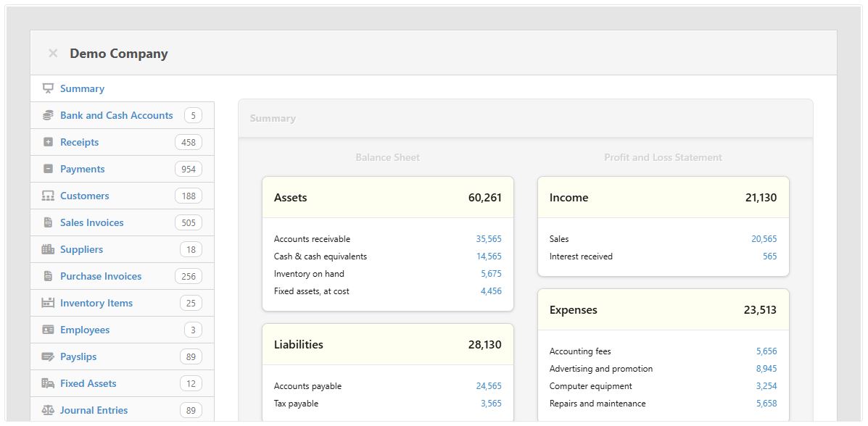This screenshot has width=868, height=426.
Task: Select the Summary monitor icon
Action: [49, 88]
